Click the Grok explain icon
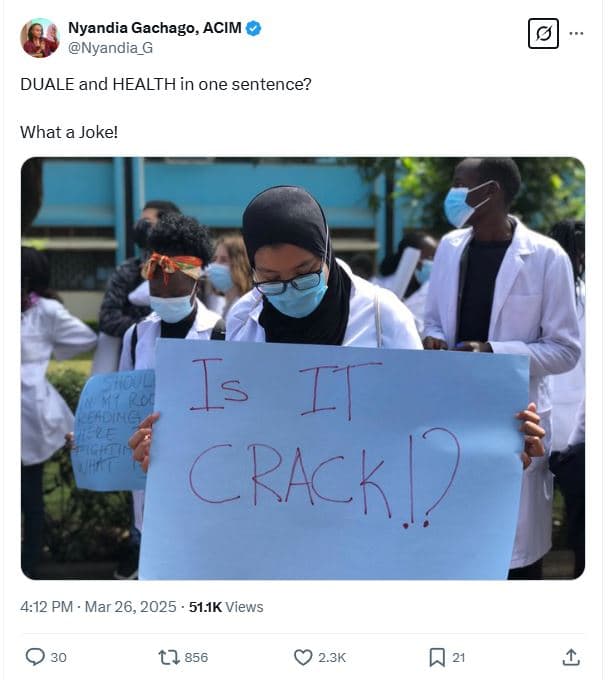The width and height of the screenshot is (611, 680). tap(543, 33)
